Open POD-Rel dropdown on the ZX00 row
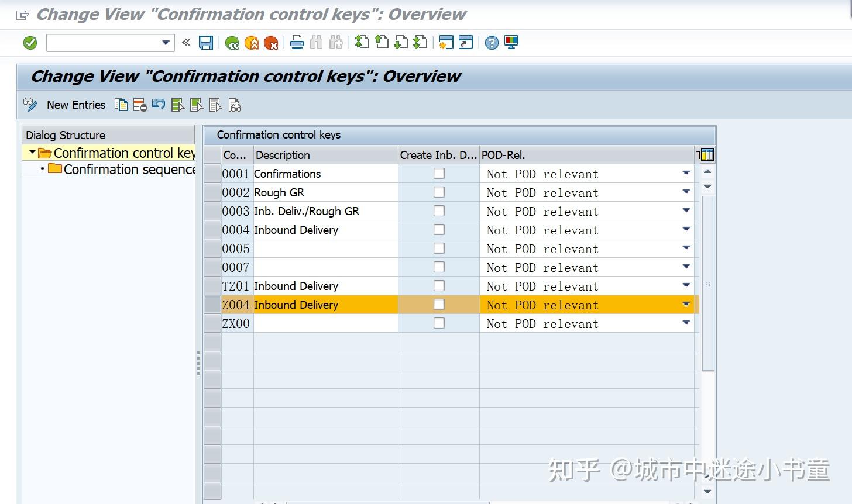852x504 pixels. point(685,323)
